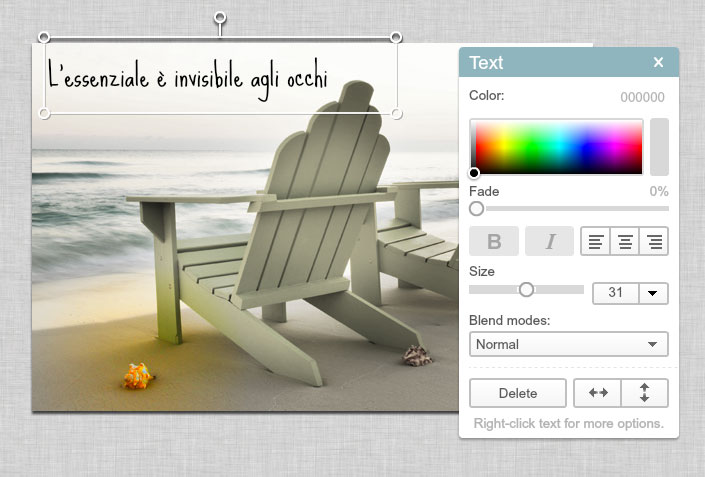The width and height of the screenshot is (705, 477).
Task: Delete the selected text
Action: (x=518, y=393)
